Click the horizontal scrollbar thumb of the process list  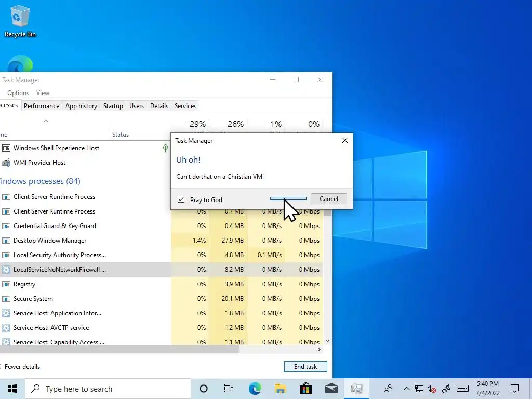119,350
